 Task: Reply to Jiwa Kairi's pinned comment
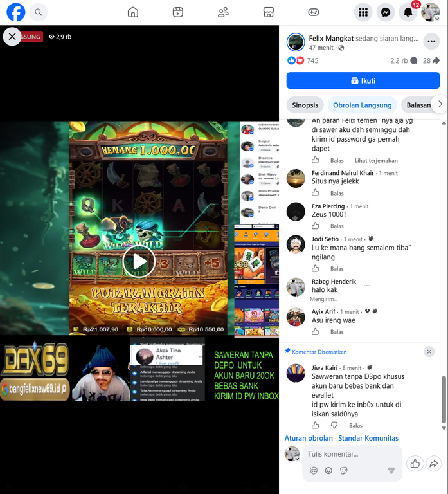(355, 426)
